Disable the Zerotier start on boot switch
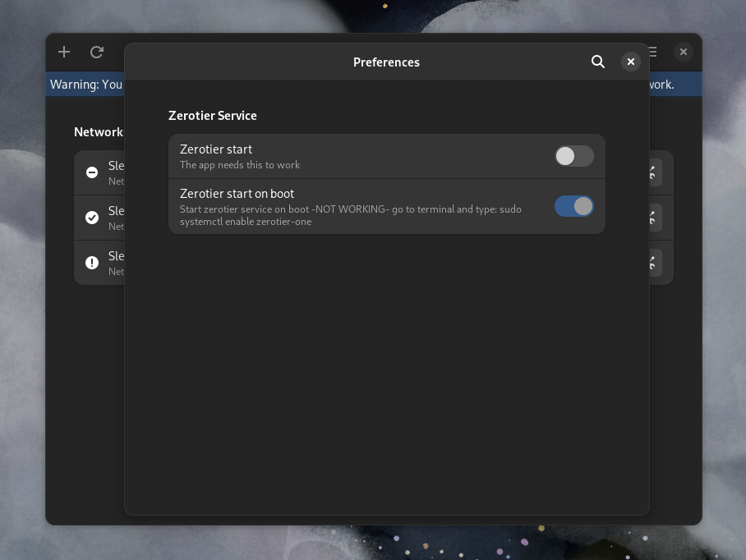Viewport: 746px width, 560px height. tap(573, 206)
